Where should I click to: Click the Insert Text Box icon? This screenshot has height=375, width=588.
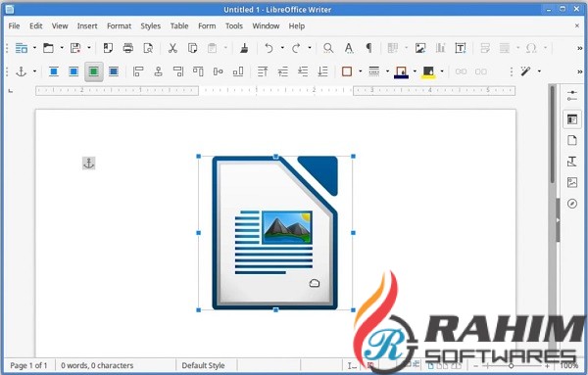(x=461, y=48)
